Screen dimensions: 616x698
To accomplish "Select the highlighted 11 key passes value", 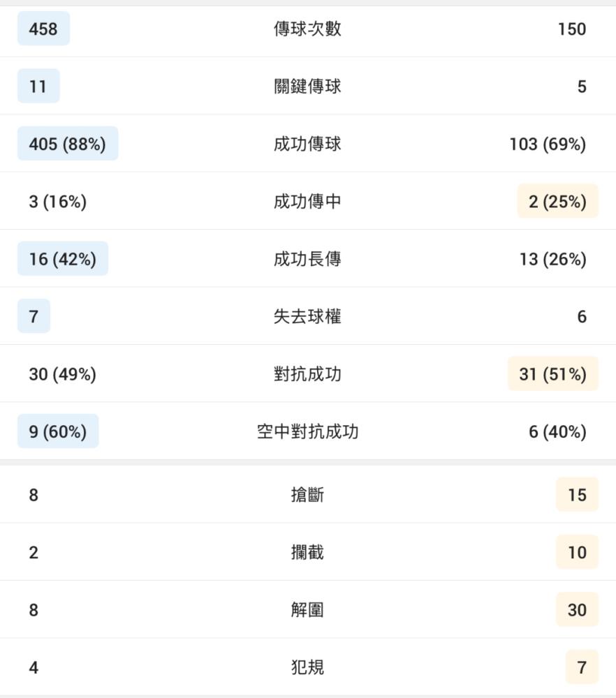I will coord(38,86).
